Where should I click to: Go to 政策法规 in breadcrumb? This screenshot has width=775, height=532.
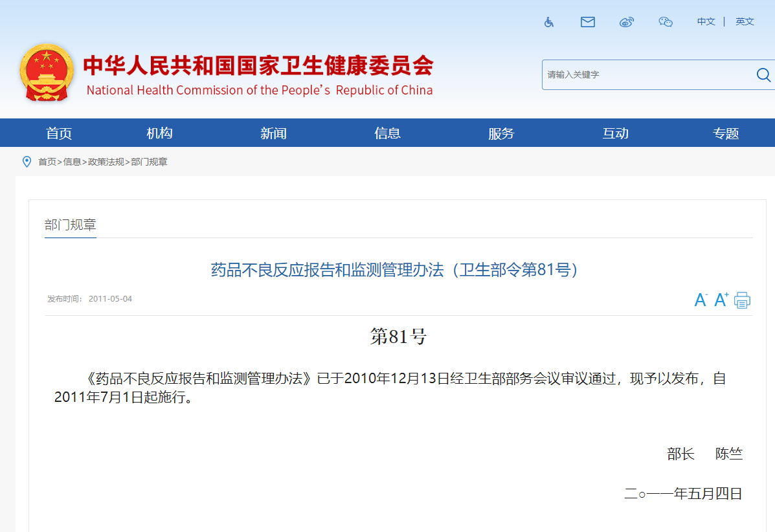[106, 162]
